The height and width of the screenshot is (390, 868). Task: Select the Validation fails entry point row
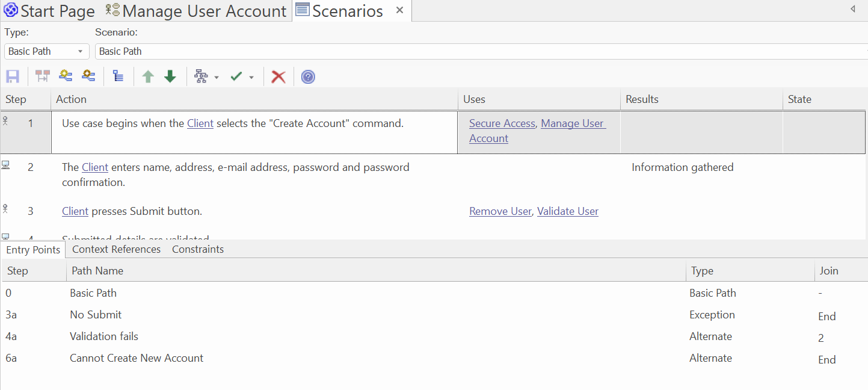pyautogui.click(x=103, y=336)
